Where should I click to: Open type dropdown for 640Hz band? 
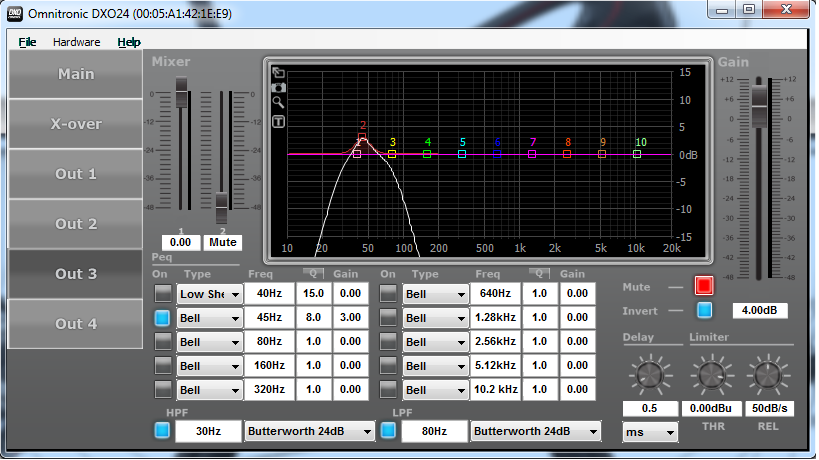click(x=435, y=294)
